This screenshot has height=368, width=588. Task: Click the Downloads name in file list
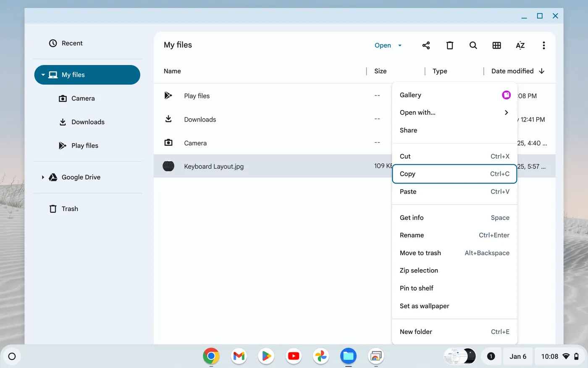pos(200,119)
